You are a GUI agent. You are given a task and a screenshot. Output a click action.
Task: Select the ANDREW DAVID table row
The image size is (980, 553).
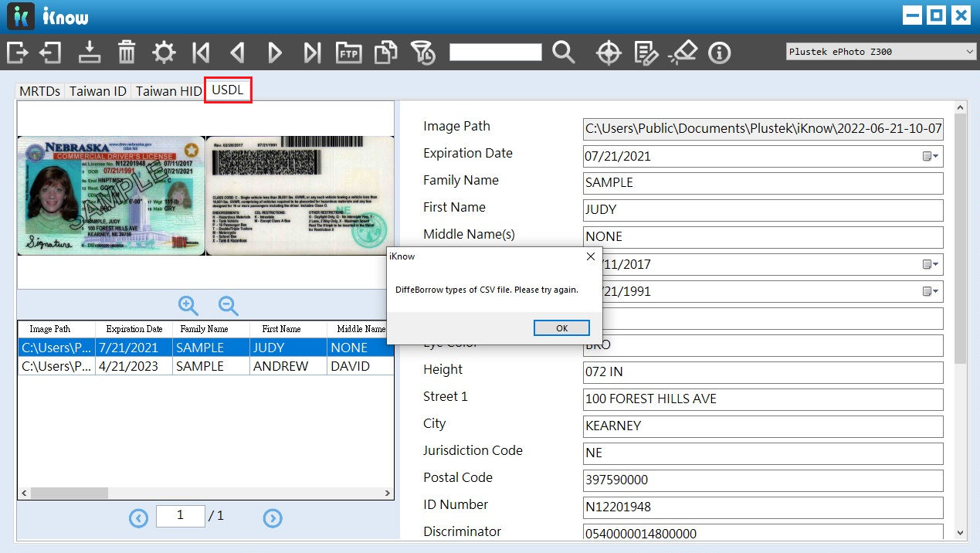(205, 366)
